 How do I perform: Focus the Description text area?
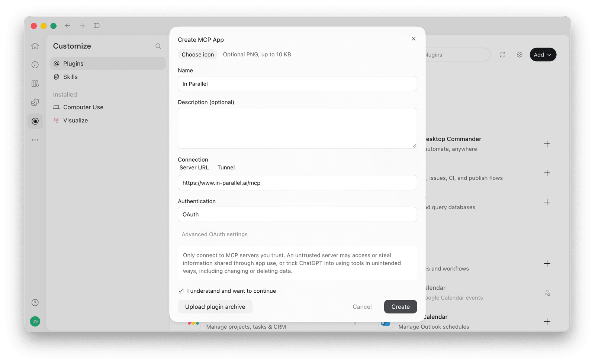click(x=297, y=128)
